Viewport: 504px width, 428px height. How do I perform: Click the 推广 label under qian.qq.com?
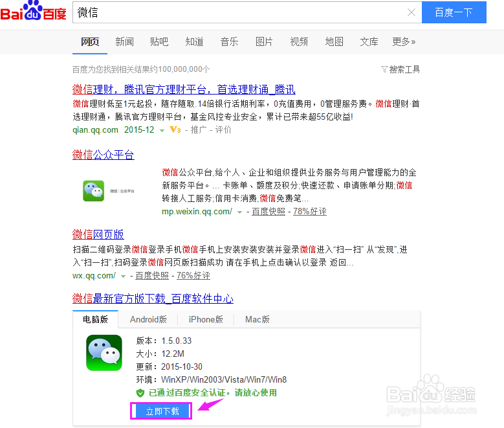(199, 130)
